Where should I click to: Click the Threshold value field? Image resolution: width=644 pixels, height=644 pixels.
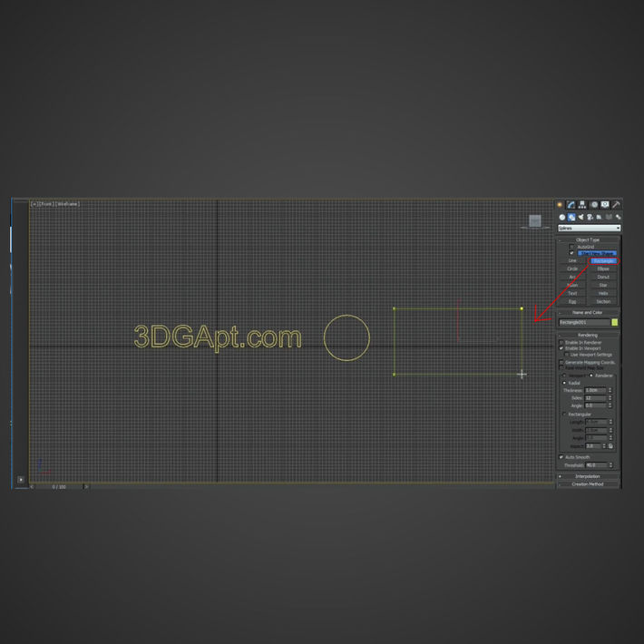596,465
